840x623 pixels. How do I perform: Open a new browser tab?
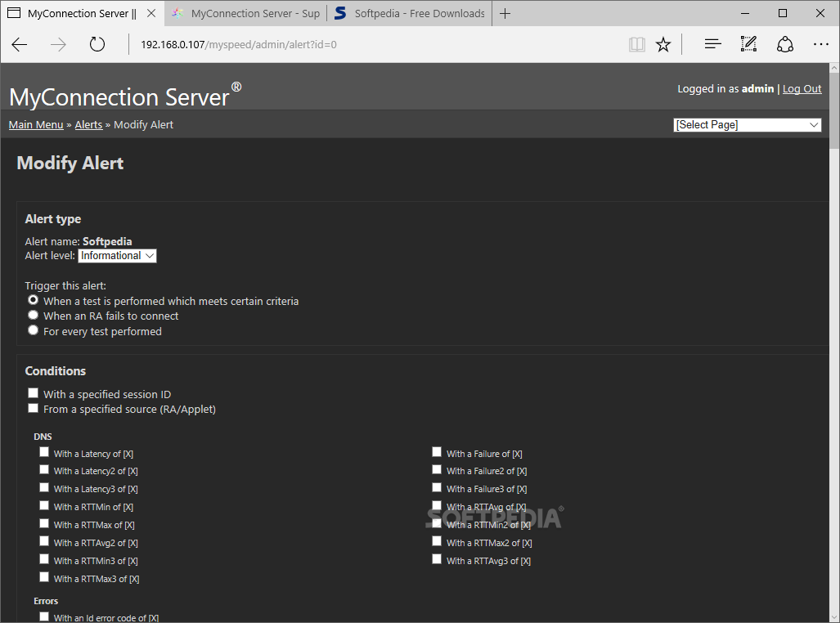tap(505, 13)
